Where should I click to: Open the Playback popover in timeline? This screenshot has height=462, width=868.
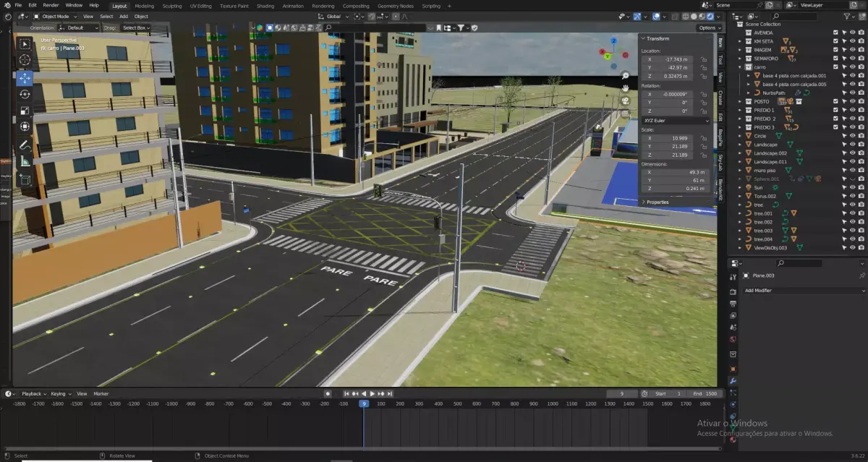click(33, 394)
